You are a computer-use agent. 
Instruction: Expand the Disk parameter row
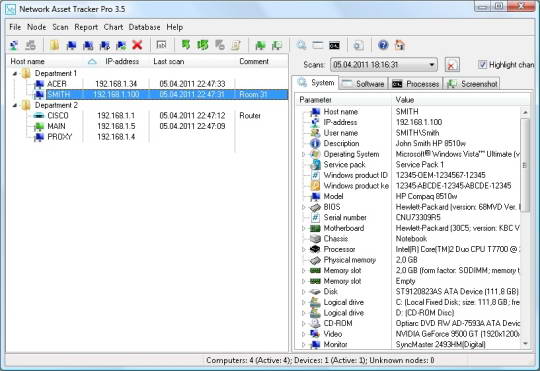303,292
